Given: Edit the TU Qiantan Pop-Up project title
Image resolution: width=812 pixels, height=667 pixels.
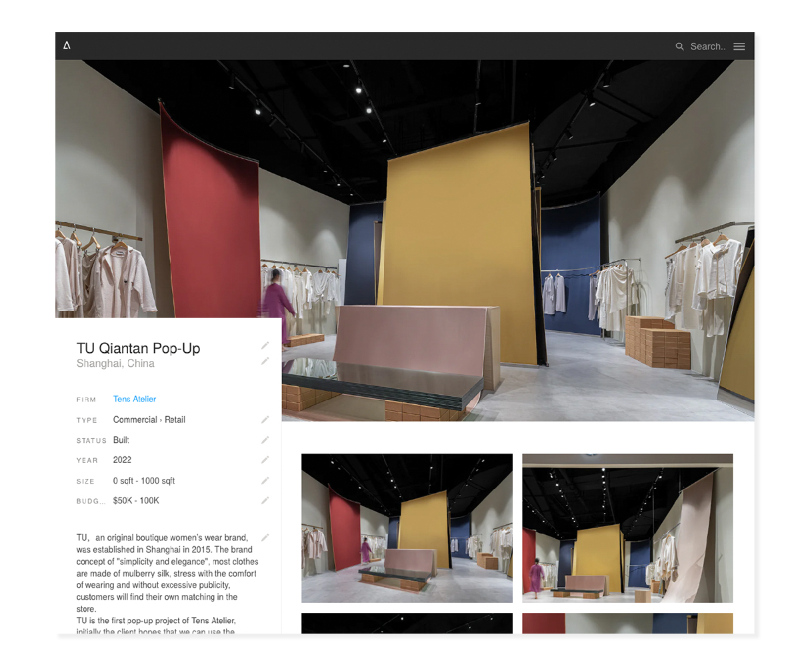Looking at the screenshot, I should tap(265, 346).
